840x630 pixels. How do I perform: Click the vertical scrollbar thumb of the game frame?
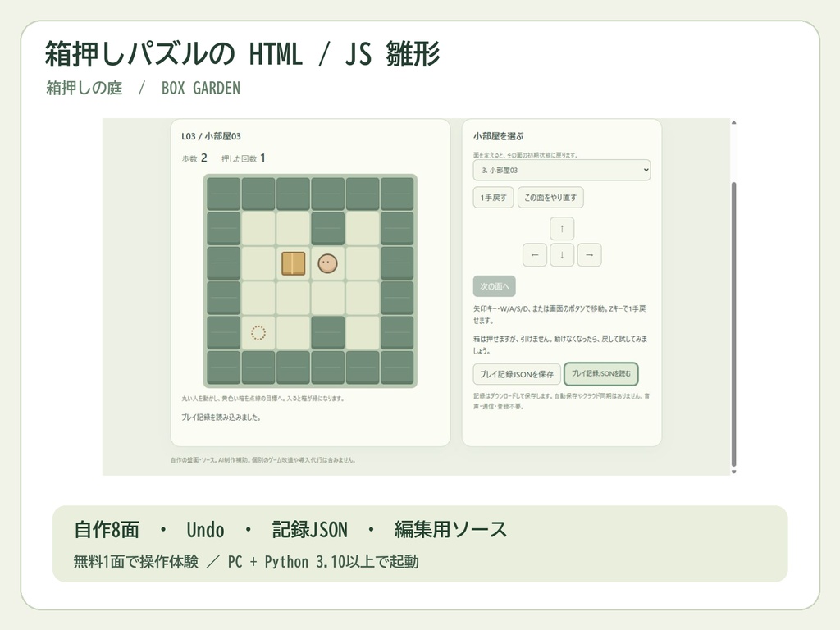click(x=734, y=324)
